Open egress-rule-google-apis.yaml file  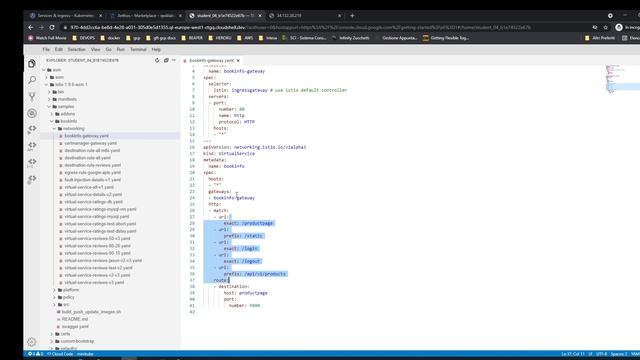(92, 173)
